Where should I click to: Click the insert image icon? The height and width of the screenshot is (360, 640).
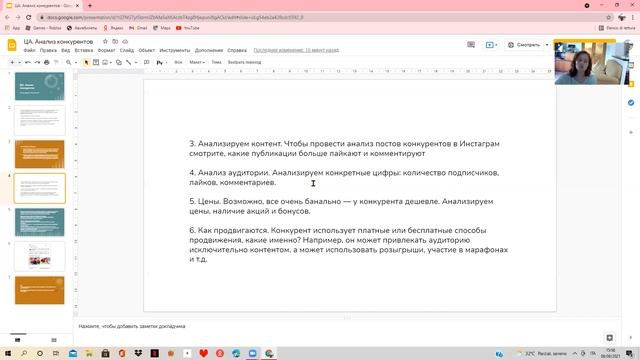coord(105,62)
